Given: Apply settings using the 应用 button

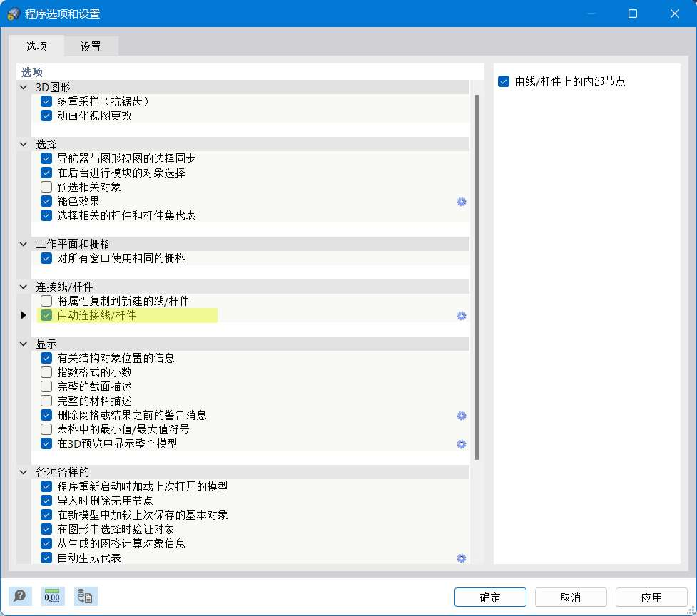Looking at the screenshot, I should click(651, 597).
